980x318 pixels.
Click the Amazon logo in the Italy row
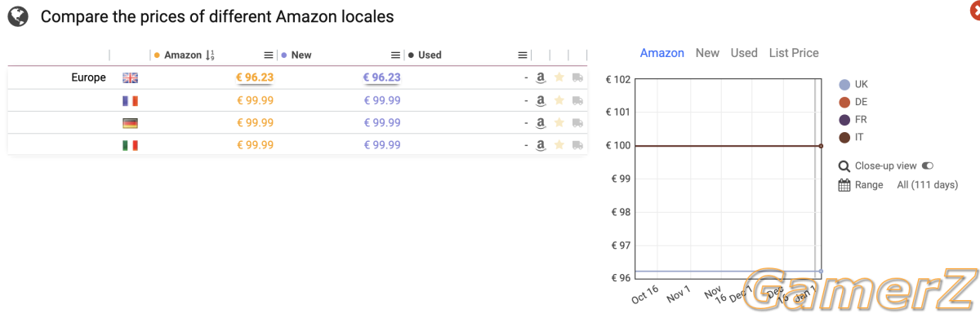pos(540,146)
